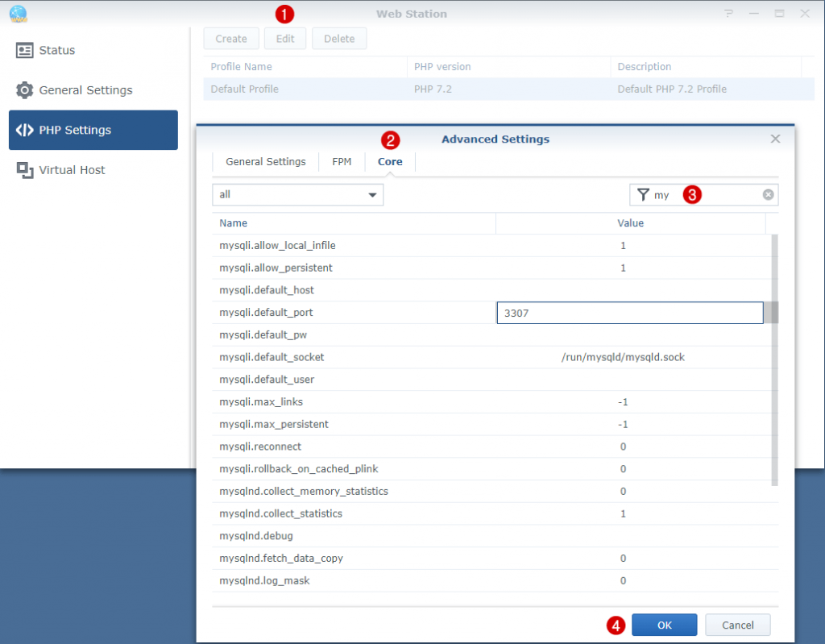Click the Cancel button
Image resolution: width=825 pixels, height=644 pixels.
[737, 625]
